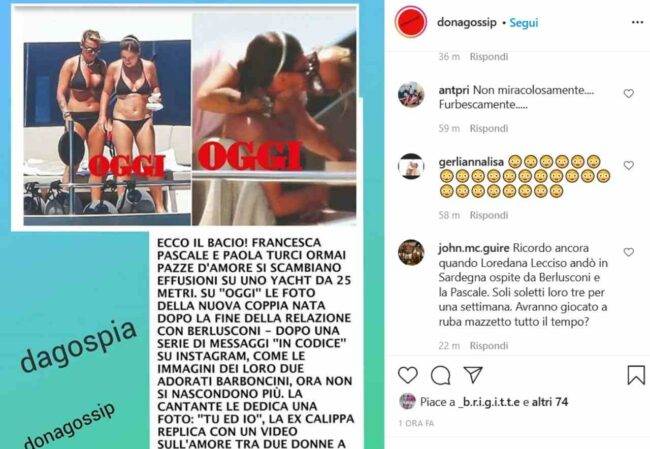Screen dimensions: 650x449
Task: Open donagossip profile picture
Action: tap(411, 22)
